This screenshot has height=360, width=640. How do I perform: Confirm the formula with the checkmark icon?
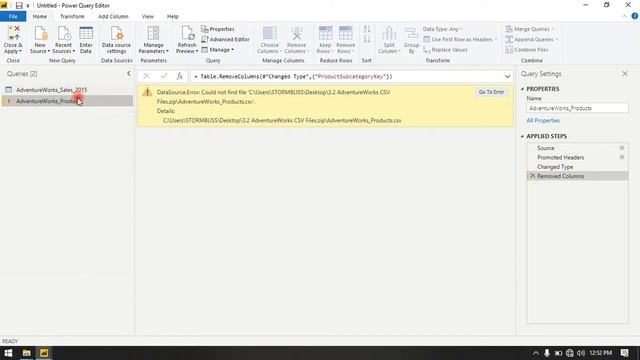coord(164,76)
